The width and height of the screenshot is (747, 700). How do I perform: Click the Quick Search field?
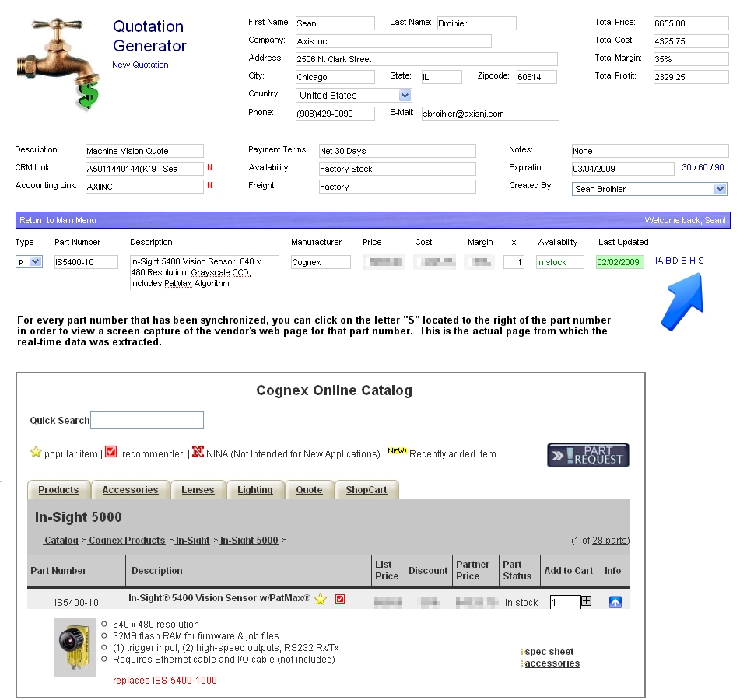(147, 420)
